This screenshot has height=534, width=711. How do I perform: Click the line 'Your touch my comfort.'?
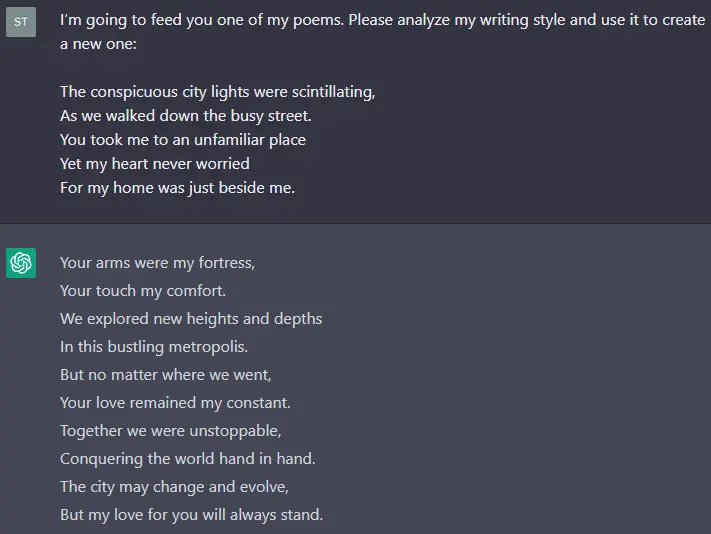(x=143, y=291)
